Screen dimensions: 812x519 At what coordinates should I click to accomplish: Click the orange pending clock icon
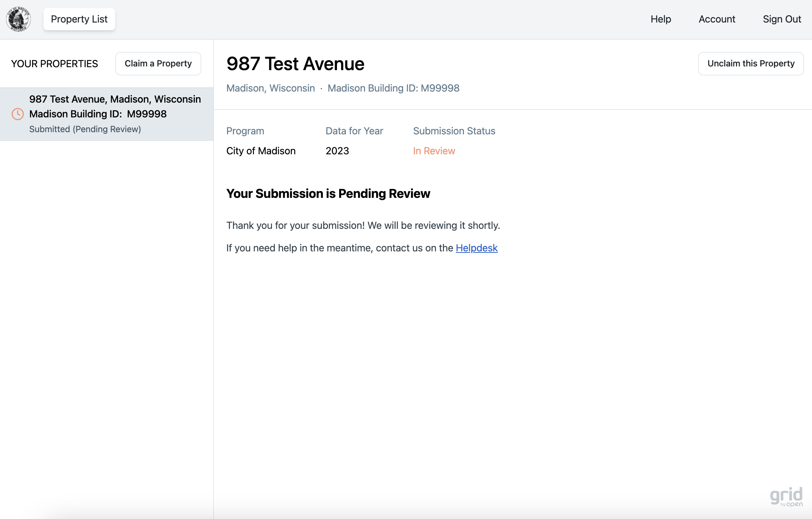(18, 114)
